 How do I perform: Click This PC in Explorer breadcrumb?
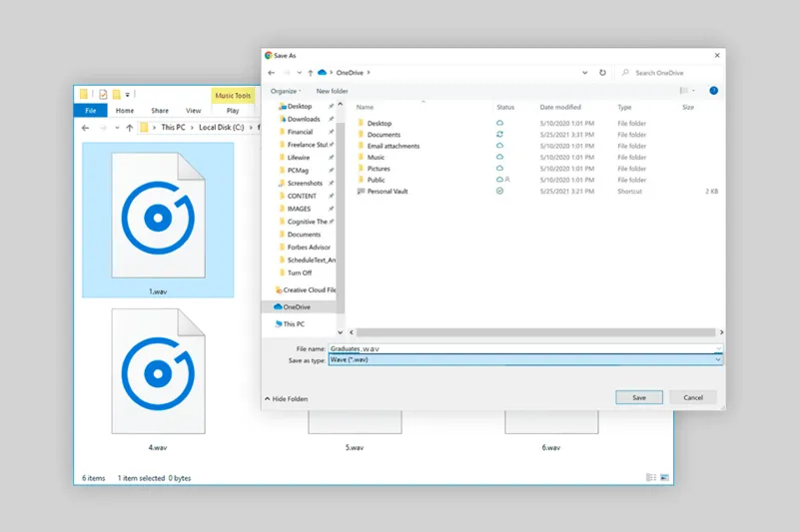(x=173, y=128)
